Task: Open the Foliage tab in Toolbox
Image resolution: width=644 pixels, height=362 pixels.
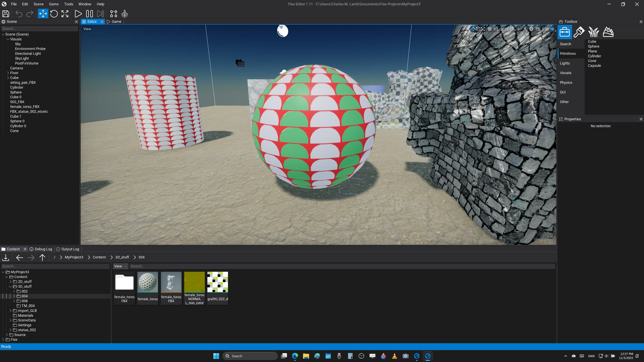Action: [x=593, y=32]
